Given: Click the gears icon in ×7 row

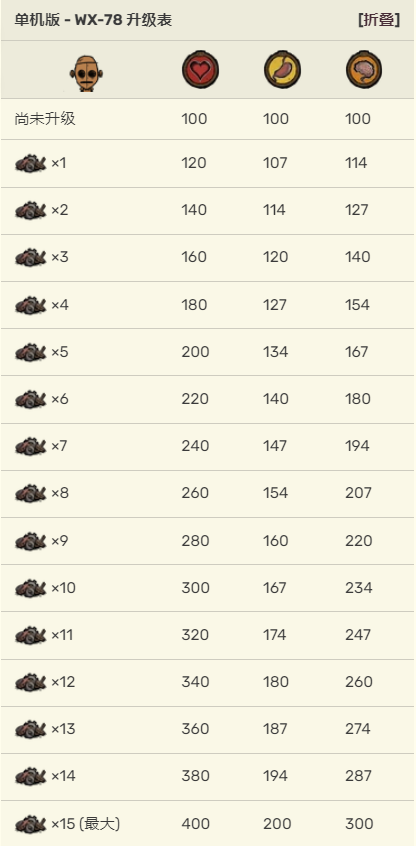Looking at the screenshot, I should coord(31,446).
